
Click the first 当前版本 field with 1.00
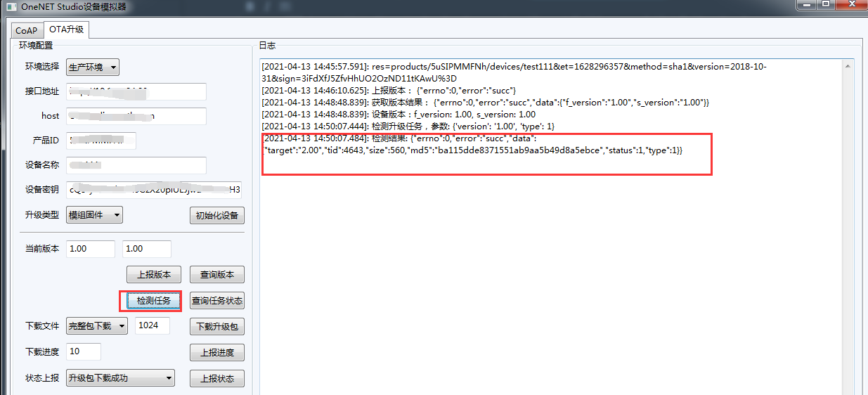click(91, 249)
